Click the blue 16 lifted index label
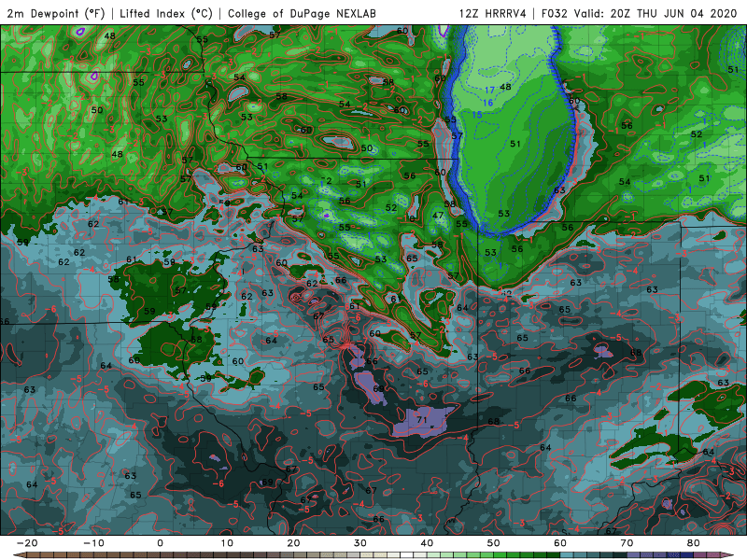The width and height of the screenshot is (747, 560). pyautogui.click(x=487, y=103)
